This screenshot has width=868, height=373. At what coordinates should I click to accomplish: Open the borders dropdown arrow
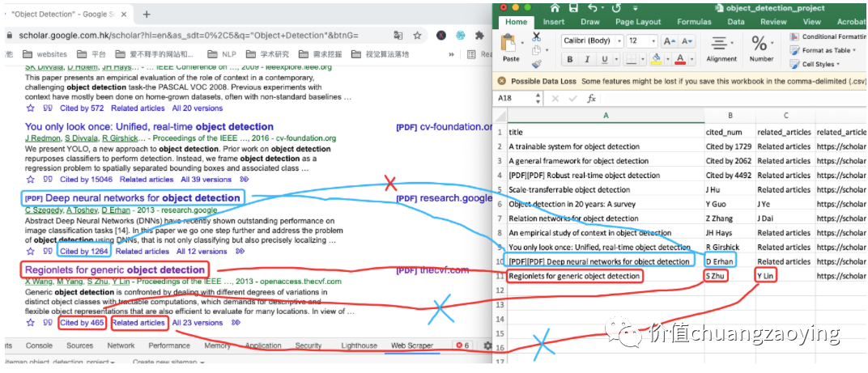pyautogui.click(x=642, y=59)
